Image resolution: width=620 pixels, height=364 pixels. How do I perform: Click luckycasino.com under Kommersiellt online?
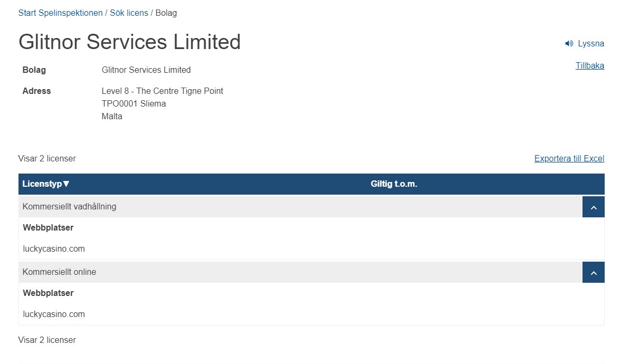54,314
